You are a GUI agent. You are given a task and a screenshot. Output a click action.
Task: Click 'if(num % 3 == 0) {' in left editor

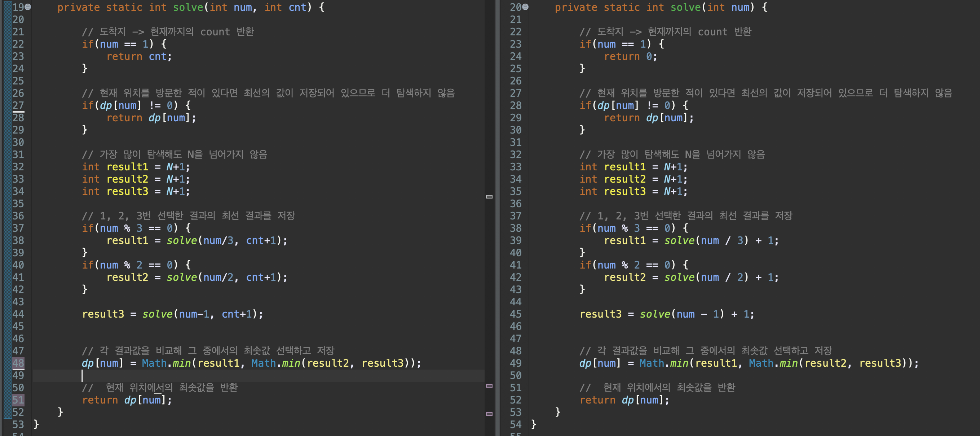click(137, 228)
